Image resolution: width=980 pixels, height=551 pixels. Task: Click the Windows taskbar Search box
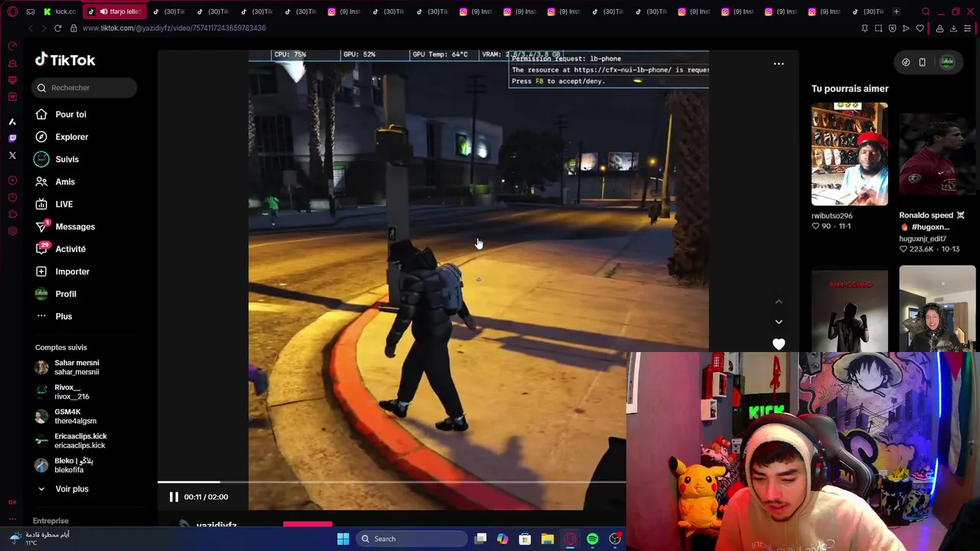pos(412,539)
